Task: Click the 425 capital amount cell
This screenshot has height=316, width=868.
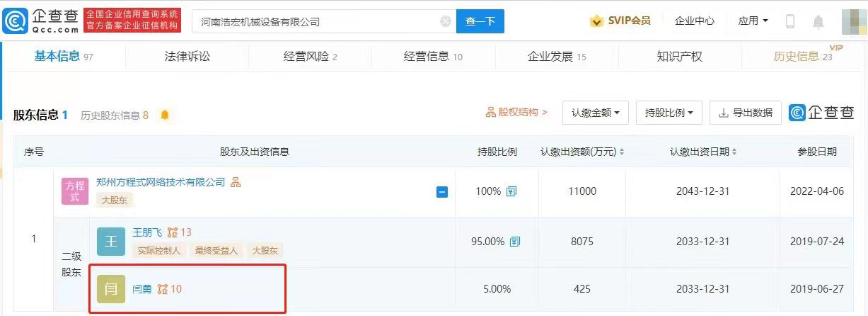Action: coord(582,289)
